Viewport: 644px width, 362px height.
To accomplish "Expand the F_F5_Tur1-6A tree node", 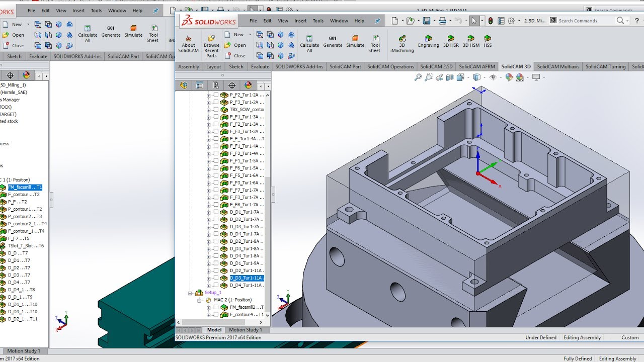I will pos(209,175).
